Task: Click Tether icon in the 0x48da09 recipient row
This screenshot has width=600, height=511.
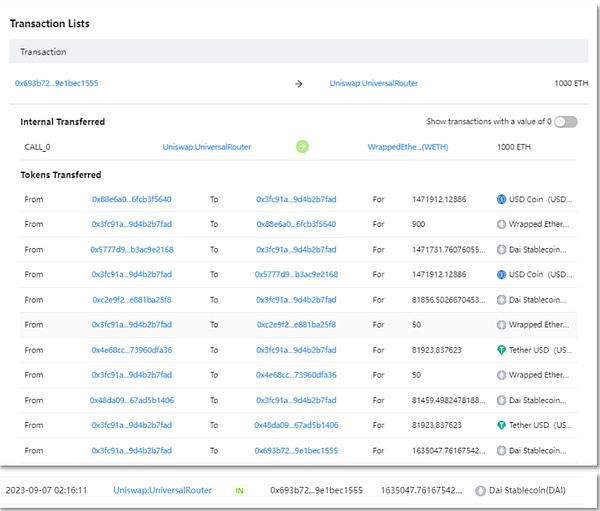Action: point(502,425)
